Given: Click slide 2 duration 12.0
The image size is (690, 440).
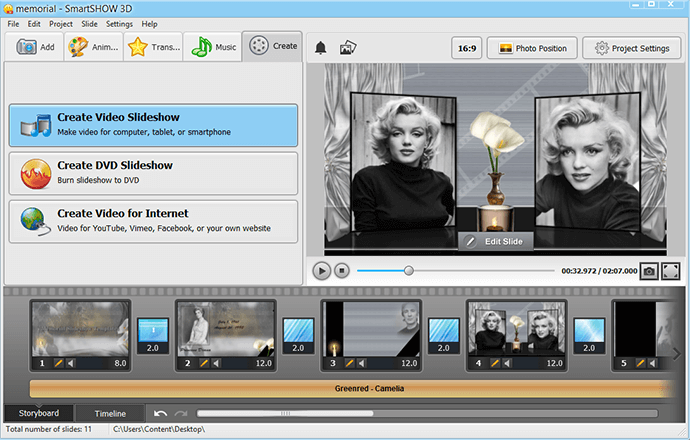Looking at the screenshot, I should [264, 363].
